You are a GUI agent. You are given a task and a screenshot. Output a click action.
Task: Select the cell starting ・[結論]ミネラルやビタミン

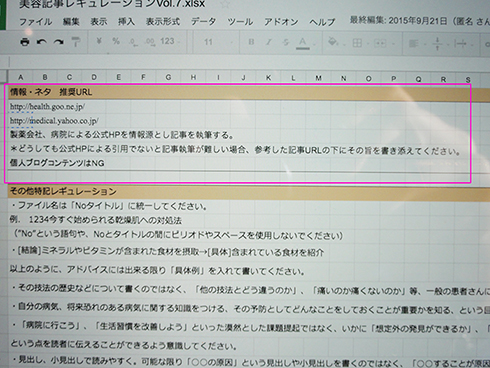tap(167, 252)
